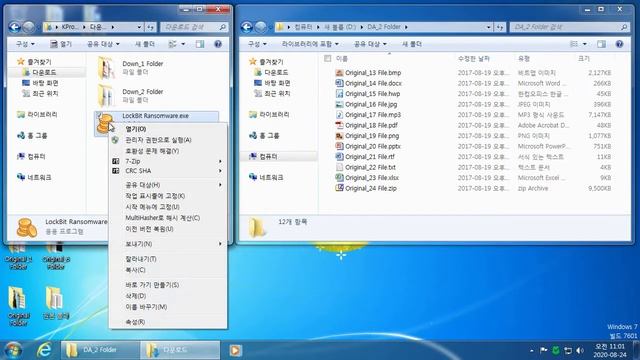
Task: Click 새 폴더 in left window toolbar
Action: 145,44
